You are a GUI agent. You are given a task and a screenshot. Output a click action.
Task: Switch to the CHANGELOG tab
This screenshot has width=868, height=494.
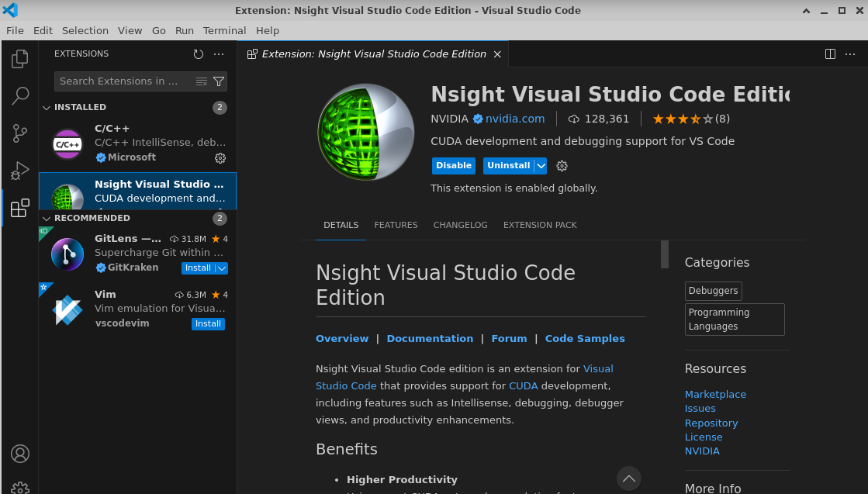click(x=461, y=225)
